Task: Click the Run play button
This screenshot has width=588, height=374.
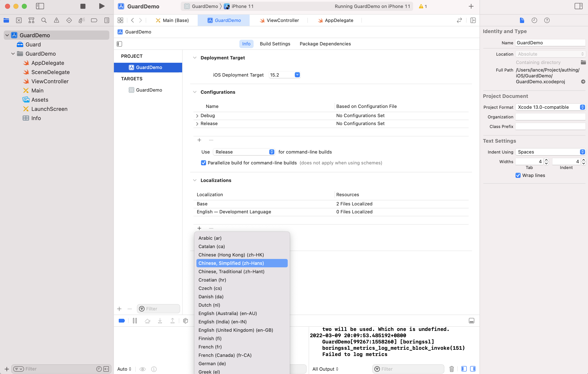Action: point(102,6)
